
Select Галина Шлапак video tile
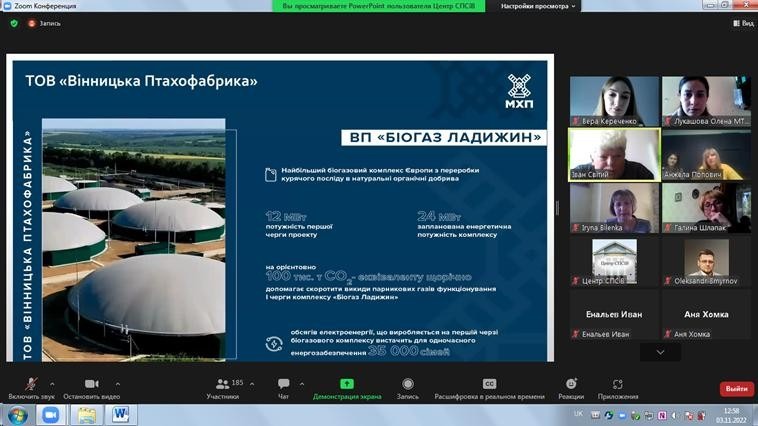(x=706, y=208)
